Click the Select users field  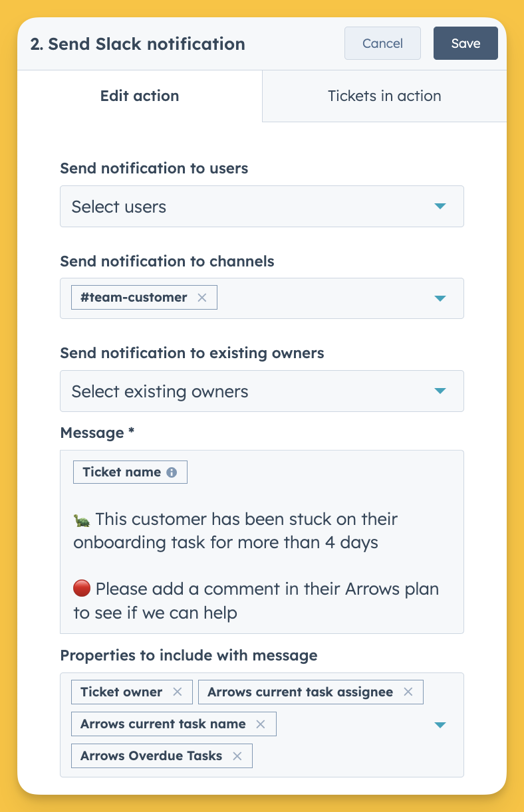pos(262,207)
